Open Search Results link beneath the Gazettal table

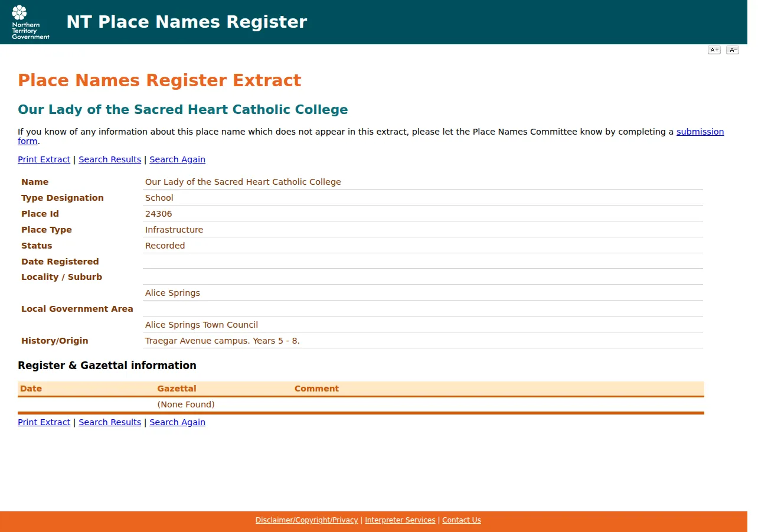(x=110, y=422)
